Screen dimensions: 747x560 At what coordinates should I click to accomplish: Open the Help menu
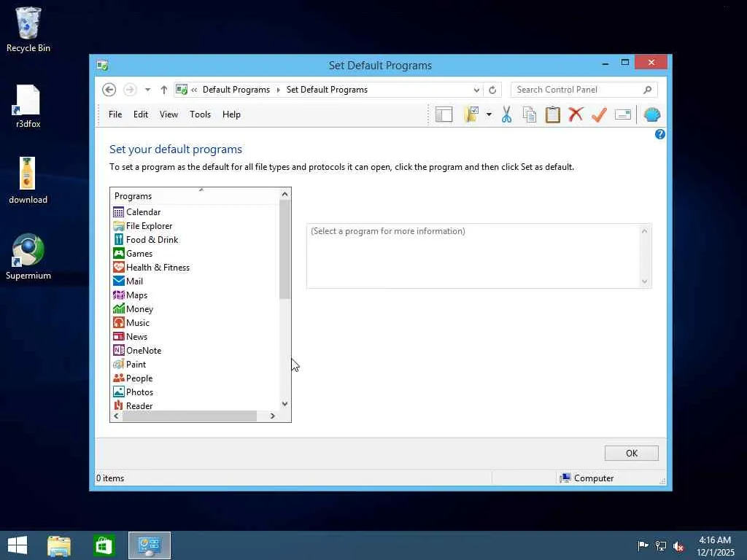231,114
